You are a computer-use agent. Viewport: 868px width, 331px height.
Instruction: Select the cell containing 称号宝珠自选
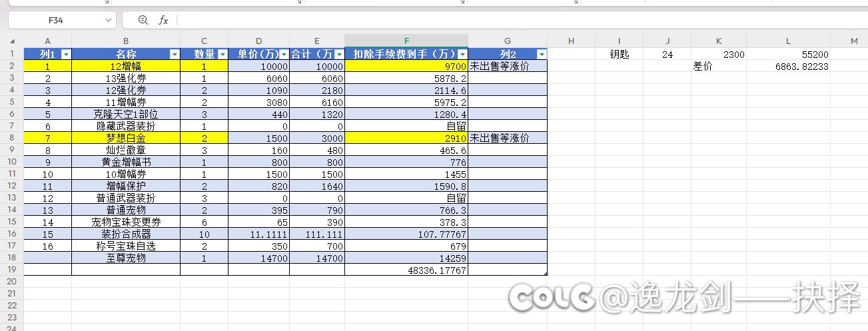click(126, 246)
